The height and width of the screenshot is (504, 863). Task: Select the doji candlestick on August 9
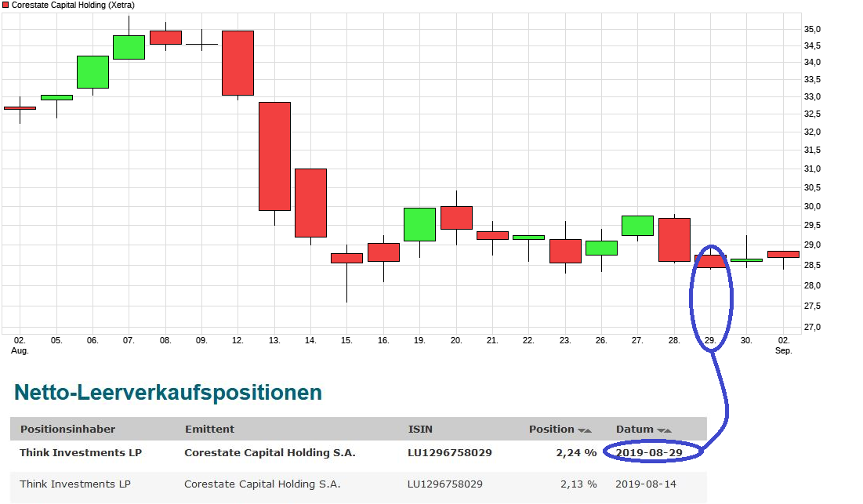coord(201,44)
